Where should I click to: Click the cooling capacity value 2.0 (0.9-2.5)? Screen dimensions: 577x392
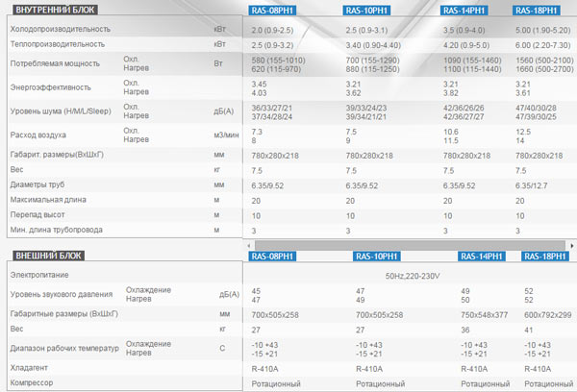click(x=273, y=30)
